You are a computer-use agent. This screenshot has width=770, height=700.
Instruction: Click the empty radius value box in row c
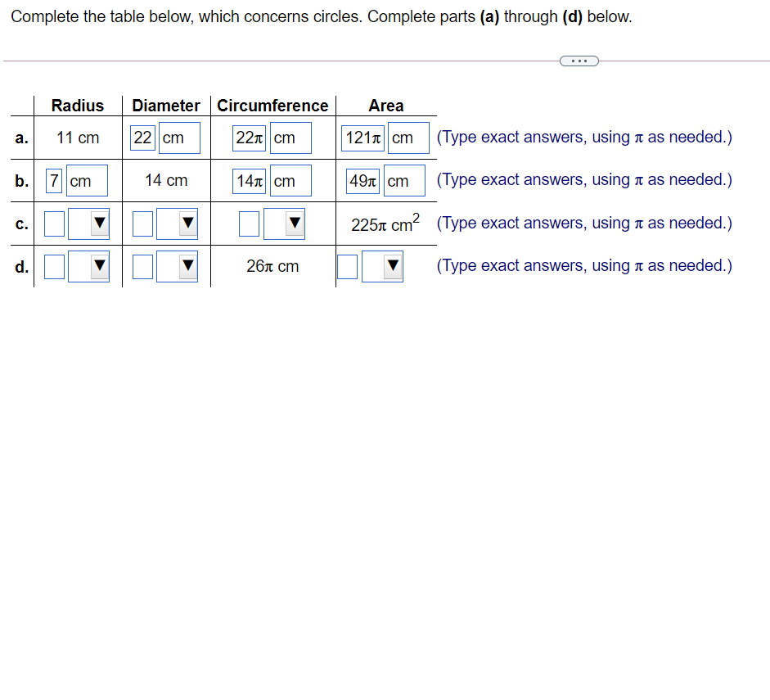(54, 223)
